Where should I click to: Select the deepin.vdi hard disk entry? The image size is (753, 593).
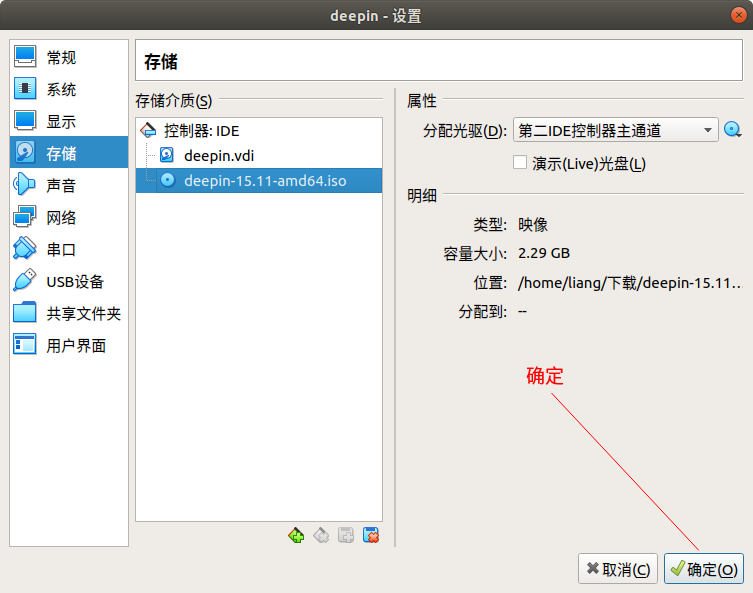259,156
